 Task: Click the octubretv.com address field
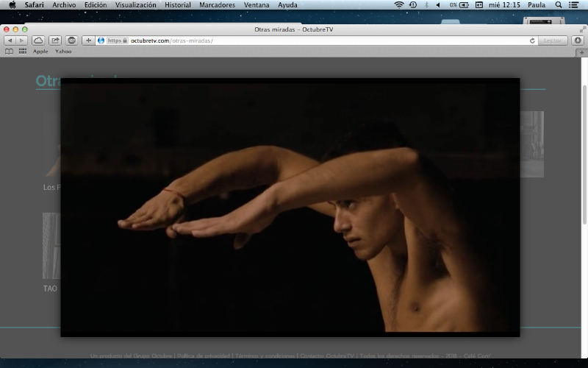315,40
